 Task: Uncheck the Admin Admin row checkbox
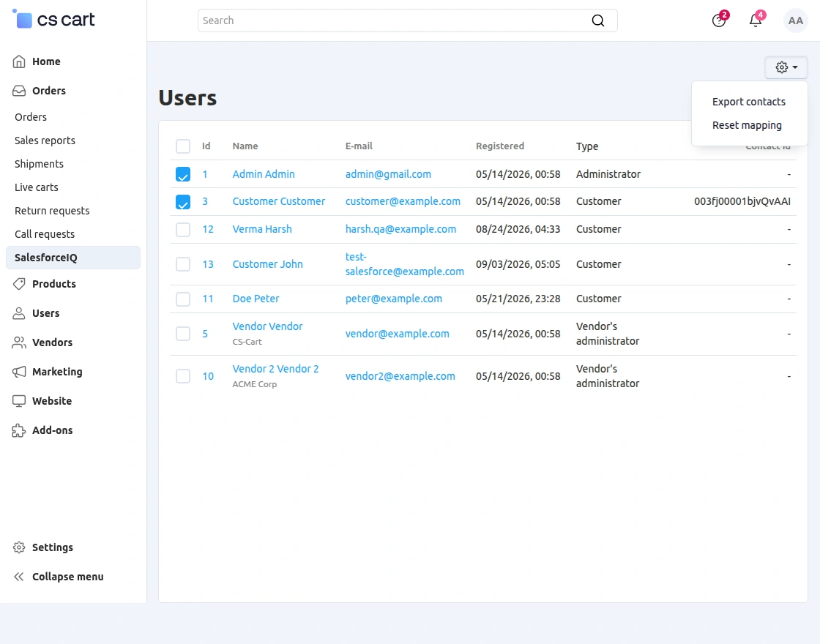[x=183, y=174]
